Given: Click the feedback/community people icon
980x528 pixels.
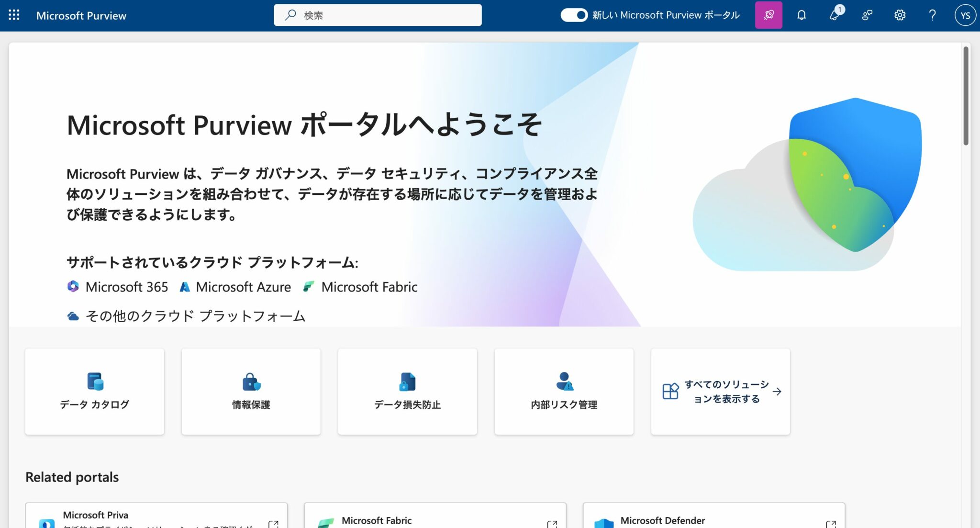Looking at the screenshot, I should (x=867, y=15).
